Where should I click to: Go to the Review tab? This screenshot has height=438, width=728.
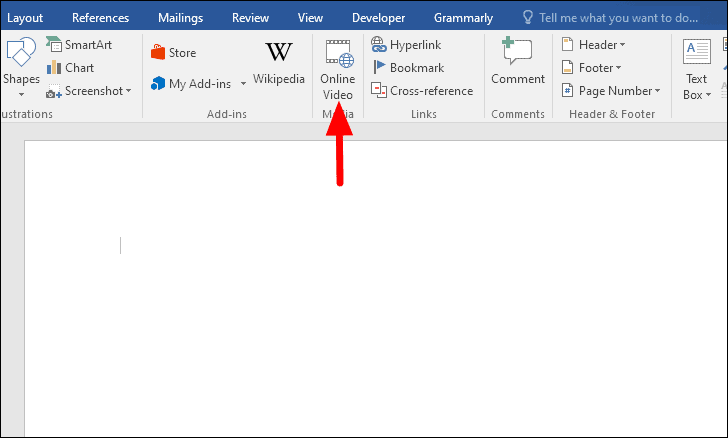pyautogui.click(x=250, y=18)
